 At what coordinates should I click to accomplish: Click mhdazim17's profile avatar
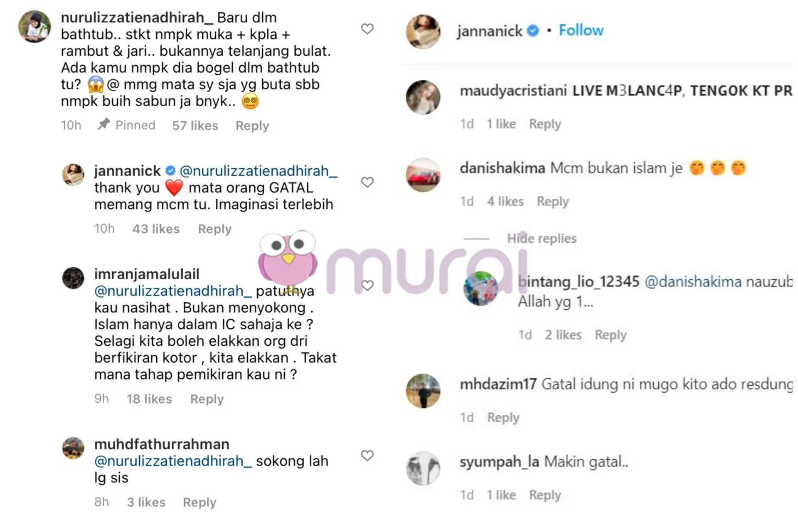(423, 391)
